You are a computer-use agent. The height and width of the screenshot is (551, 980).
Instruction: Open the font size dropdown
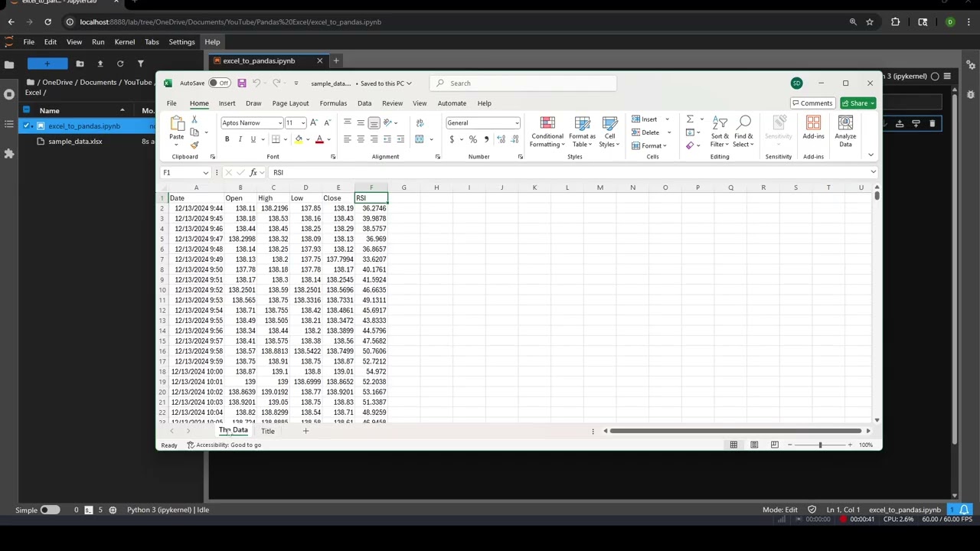click(x=303, y=122)
